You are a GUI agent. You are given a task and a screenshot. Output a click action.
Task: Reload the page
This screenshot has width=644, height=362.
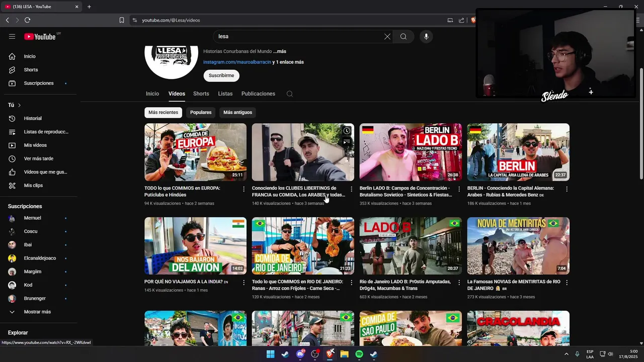27,20
